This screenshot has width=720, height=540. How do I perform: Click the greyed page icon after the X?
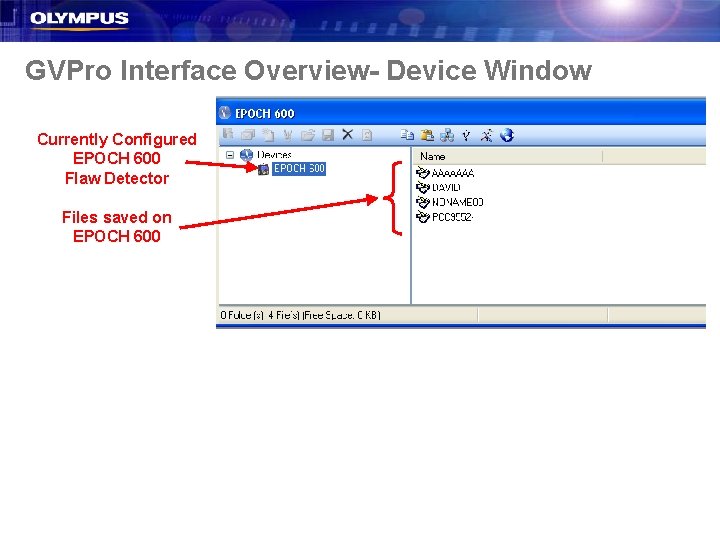pos(367,135)
